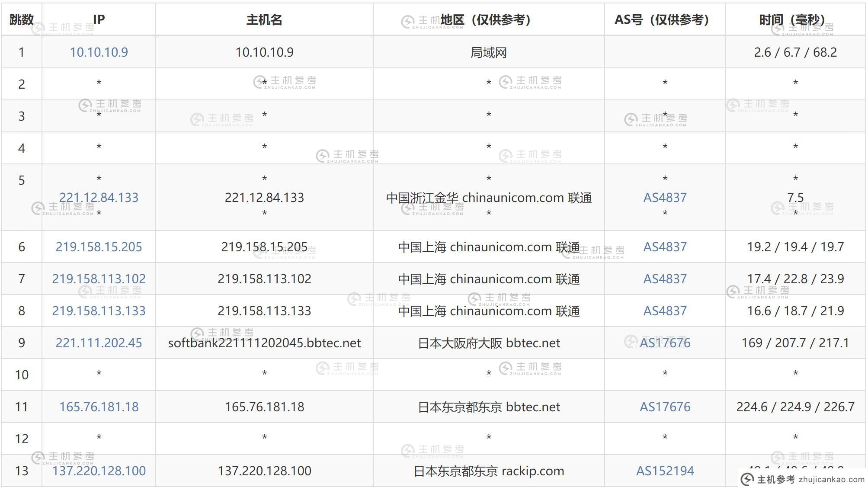This screenshot has width=868, height=490.
Task: Select hop number 9 cell
Action: pos(22,343)
